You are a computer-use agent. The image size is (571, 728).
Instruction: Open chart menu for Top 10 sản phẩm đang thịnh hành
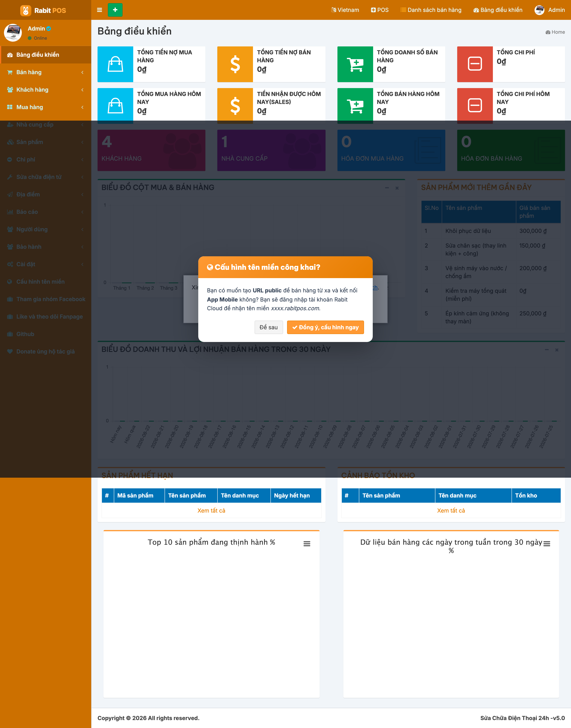pyautogui.click(x=307, y=544)
